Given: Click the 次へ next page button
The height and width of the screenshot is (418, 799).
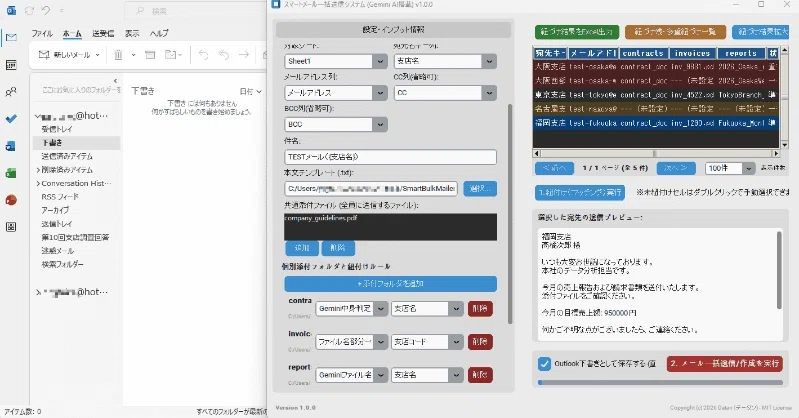Looking at the screenshot, I should 675,168.
